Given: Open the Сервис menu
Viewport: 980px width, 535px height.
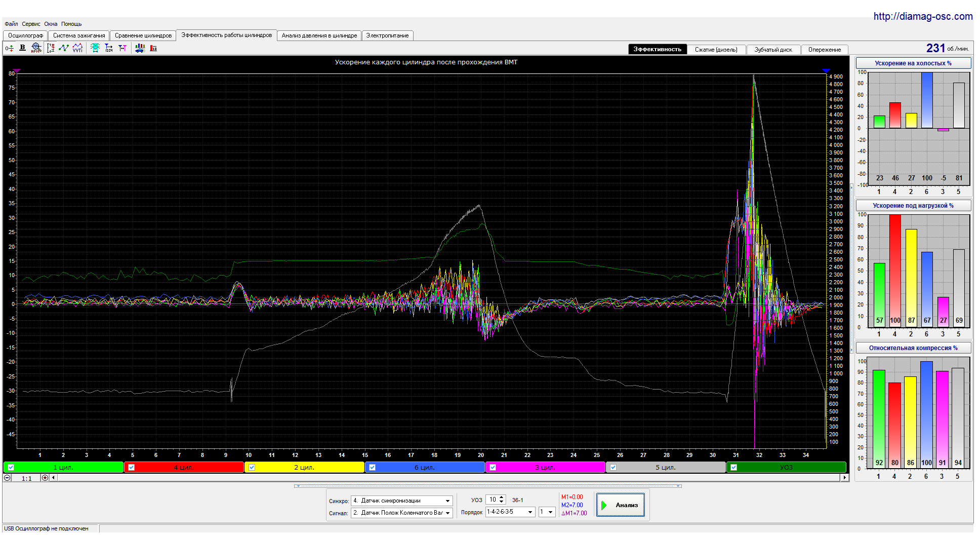Looking at the screenshot, I should pyautogui.click(x=31, y=24).
